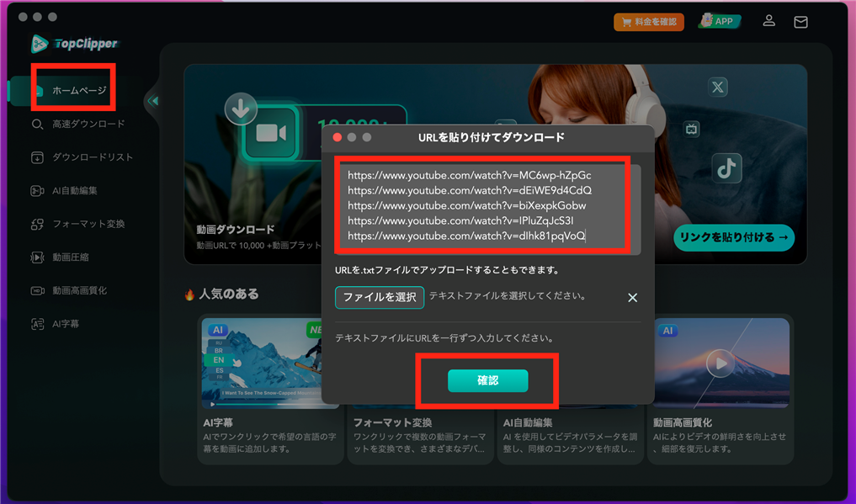The height and width of the screenshot is (504, 856).
Task: Click the AI subtitle sidebar icon
Action: tap(37, 324)
